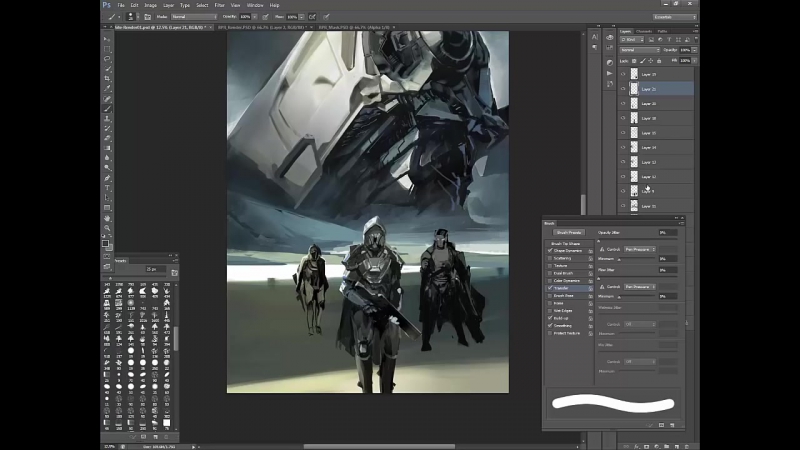Open the Actions panel play icon

coord(610,73)
